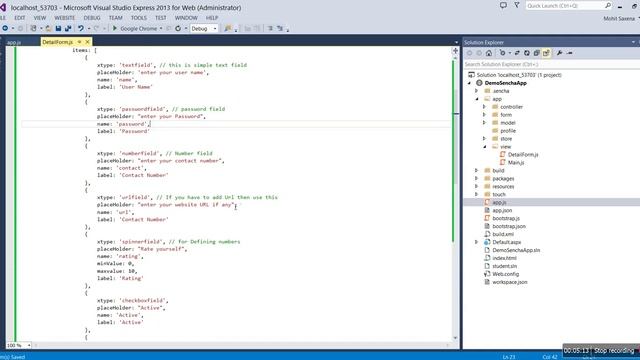Collapse the DemoSenchaApp project node
The image size is (640, 360).
pyautogui.click(x=469, y=83)
